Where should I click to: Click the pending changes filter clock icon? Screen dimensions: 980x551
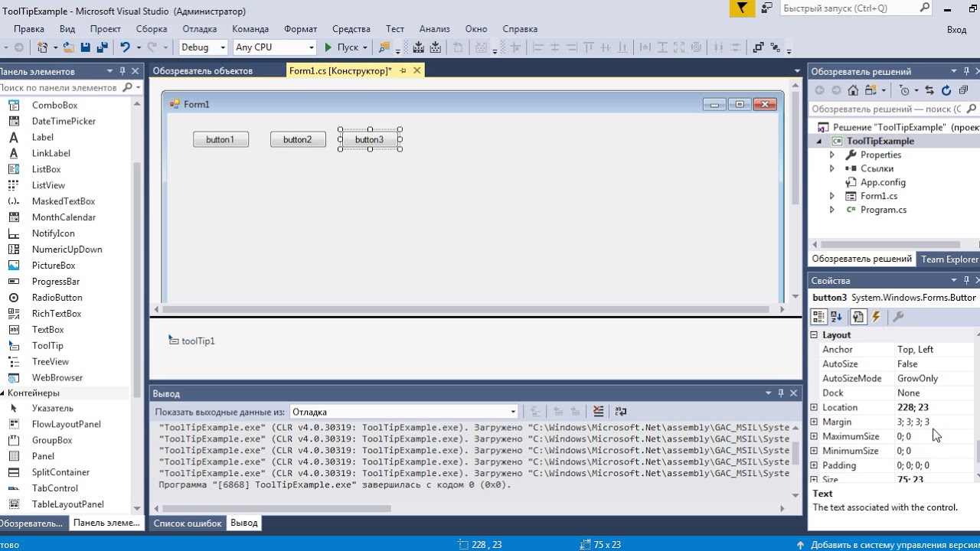(x=905, y=90)
